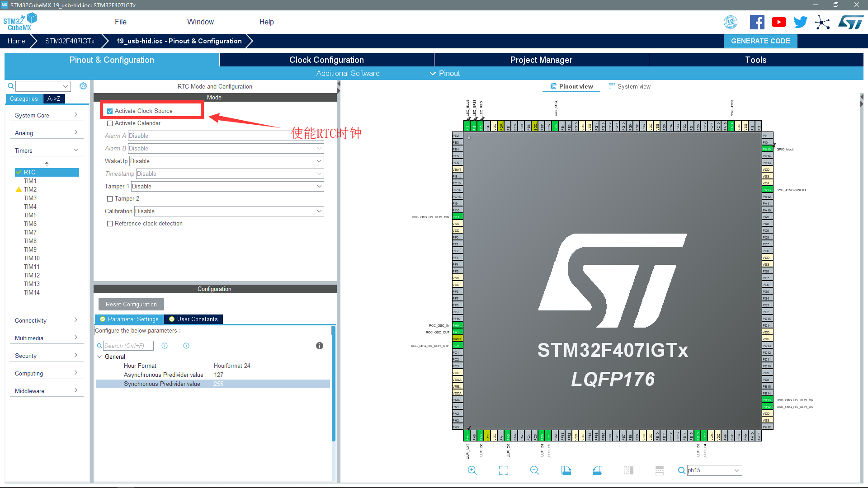Click the Reset Configuration button
The image size is (868, 488).
(131, 305)
